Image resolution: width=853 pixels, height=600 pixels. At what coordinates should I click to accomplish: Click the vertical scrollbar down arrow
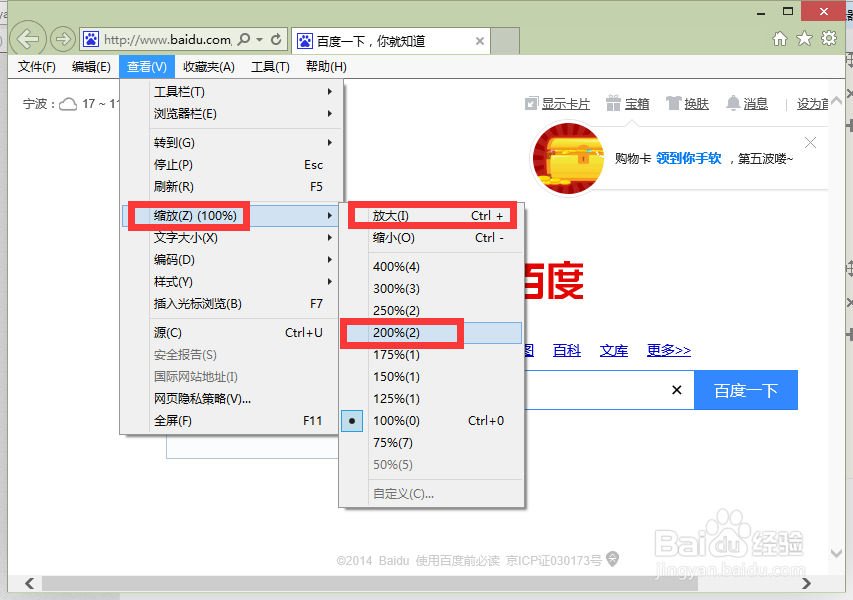pyautogui.click(x=837, y=553)
